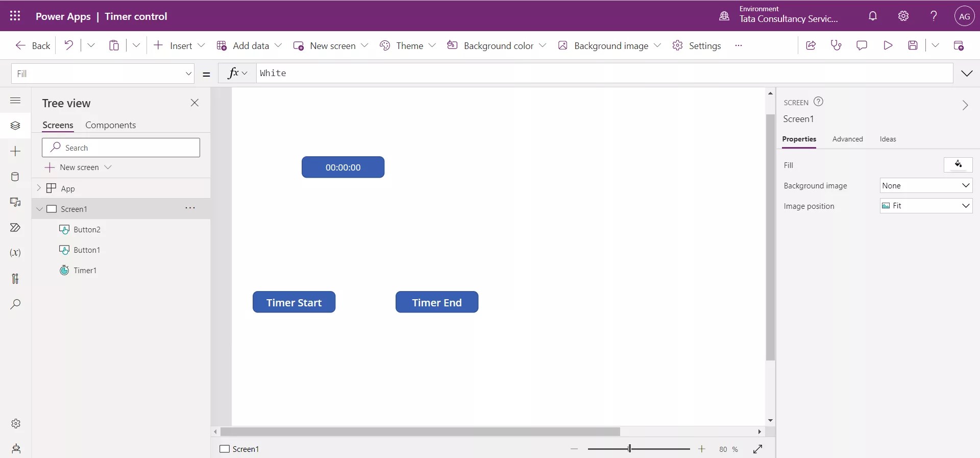Open the Insert menu
Image resolution: width=980 pixels, height=458 pixels.
click(x=179, y=45)
